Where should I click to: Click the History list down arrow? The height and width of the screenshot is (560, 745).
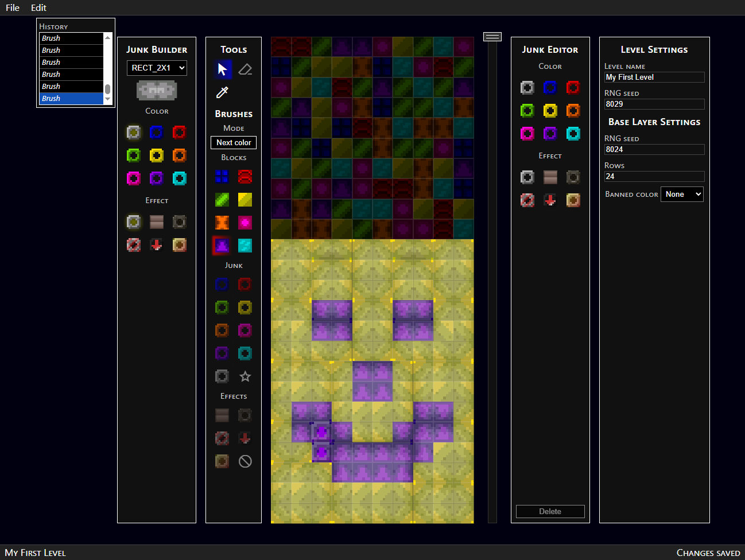[x=107, y=99]
